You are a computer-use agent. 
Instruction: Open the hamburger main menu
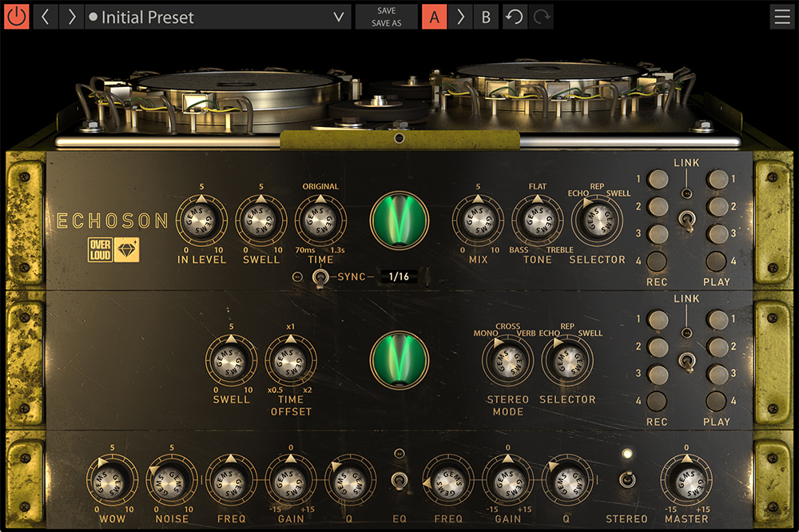point(782,17)
